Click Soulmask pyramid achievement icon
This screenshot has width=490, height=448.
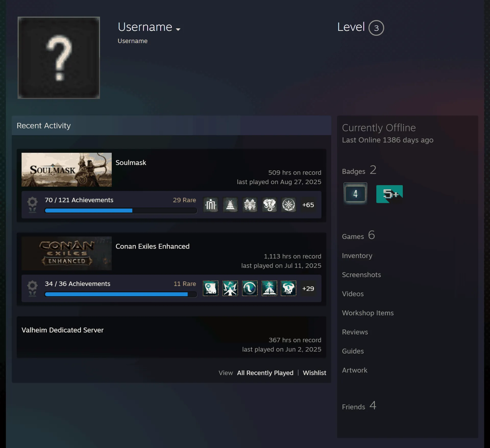230,205
